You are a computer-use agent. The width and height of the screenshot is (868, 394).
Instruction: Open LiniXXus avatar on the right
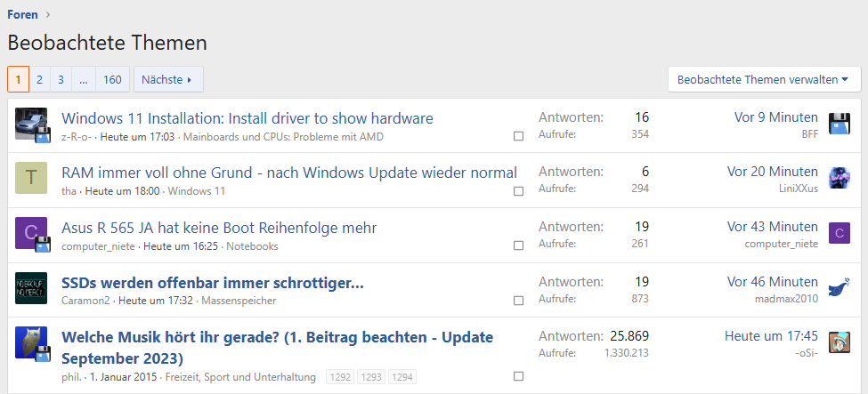coord(840,178)
